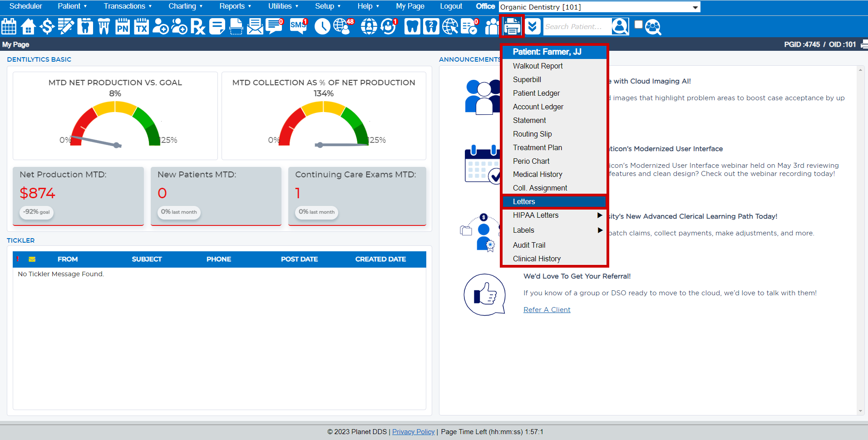Expand the Help menu
Viewport: 868px width, 440px height.
(x=368, y=6)
